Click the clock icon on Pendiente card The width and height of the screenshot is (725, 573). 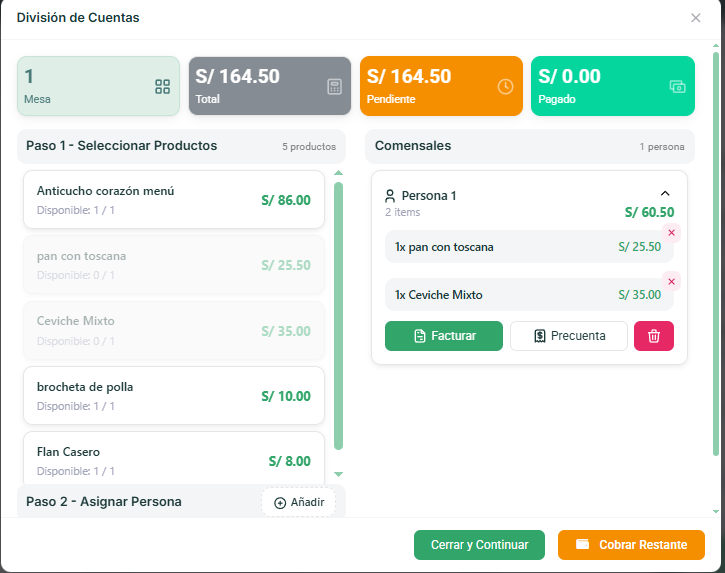coord(505,86)
